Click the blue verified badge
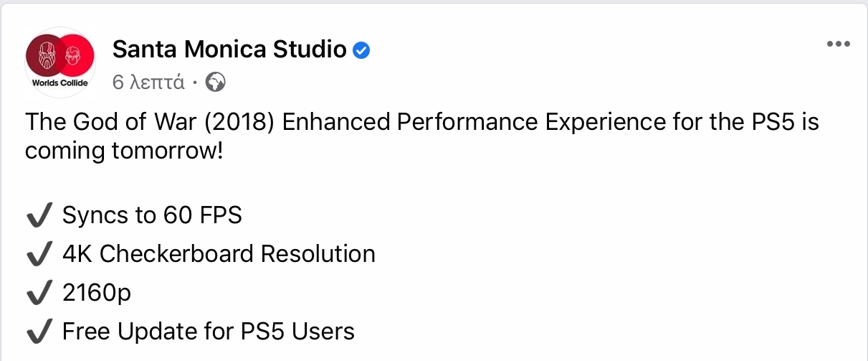 coord(361,50)
